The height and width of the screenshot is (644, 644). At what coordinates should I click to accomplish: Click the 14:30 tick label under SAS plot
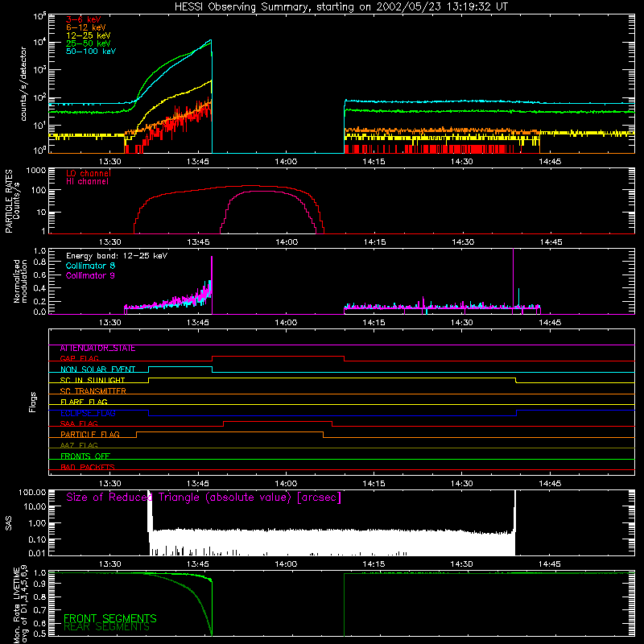[x=461, y=564]
